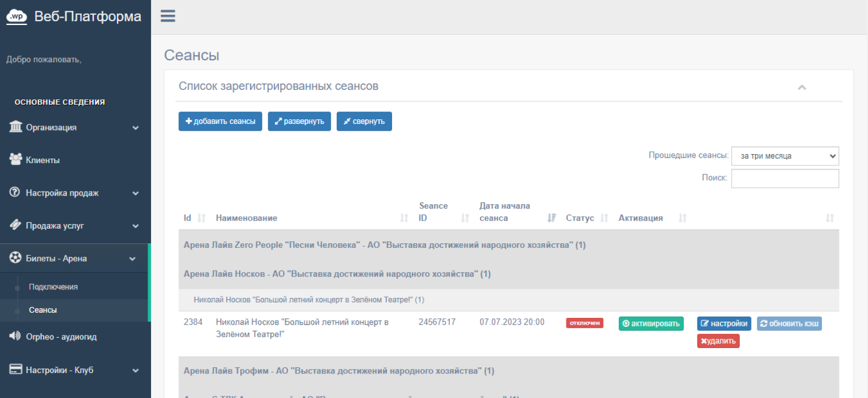Image resolution: width=868 pixels, height=398 pixels.
Task: Open Продажа услуг menu item label
Action: [55, 226]
